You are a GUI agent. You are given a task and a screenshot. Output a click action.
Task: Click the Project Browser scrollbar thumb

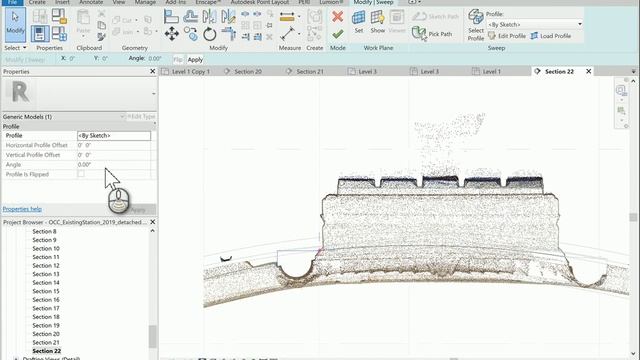click(152, 336)
